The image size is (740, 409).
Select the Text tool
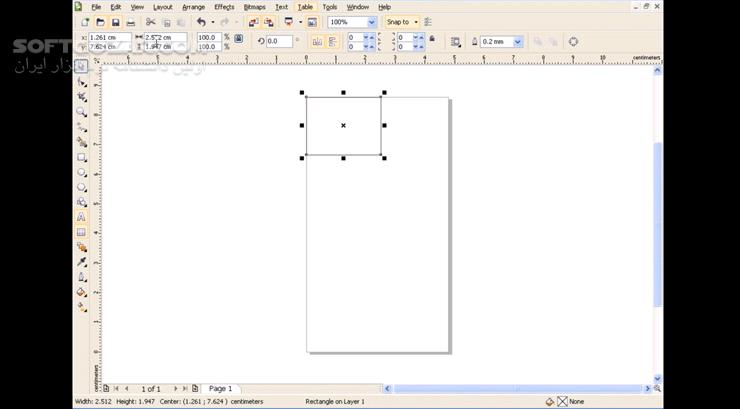[81, 217]
